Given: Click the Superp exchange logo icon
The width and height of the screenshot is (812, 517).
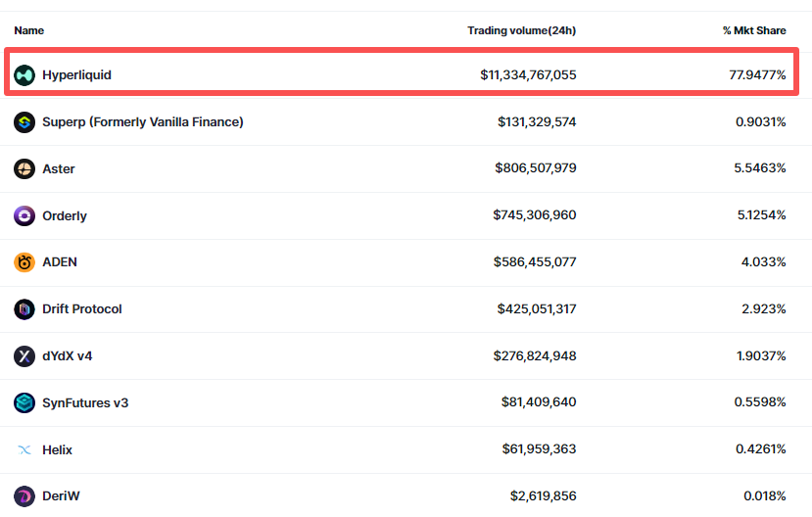Looking at the screenshot, I should pyautogui.click(x=24, y=122).
